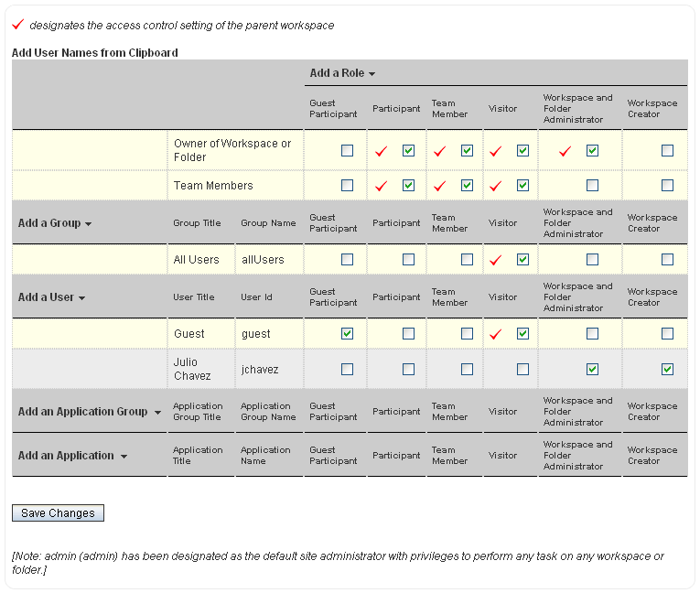Uncheck Participant for Owner of Workspace or Folder

[408, 151]
